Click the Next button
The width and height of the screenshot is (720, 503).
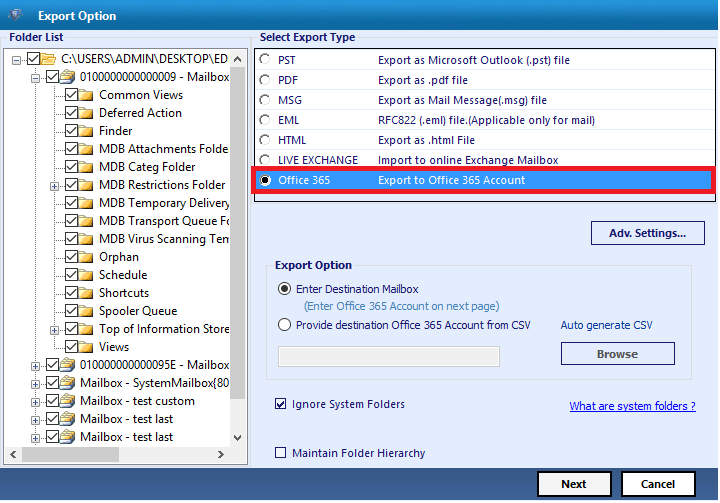574,484
